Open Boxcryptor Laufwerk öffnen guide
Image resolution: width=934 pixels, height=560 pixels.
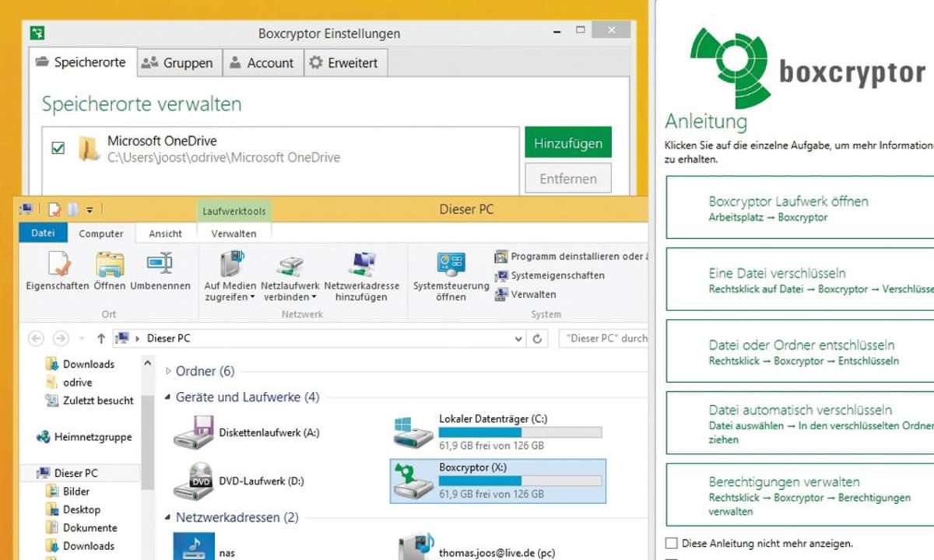point(800,207)
